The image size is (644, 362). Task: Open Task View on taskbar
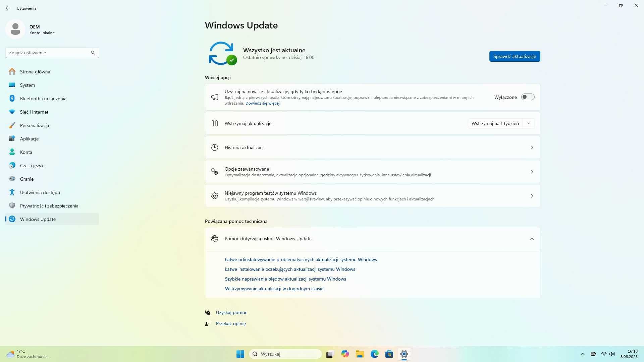coord(330,354)
